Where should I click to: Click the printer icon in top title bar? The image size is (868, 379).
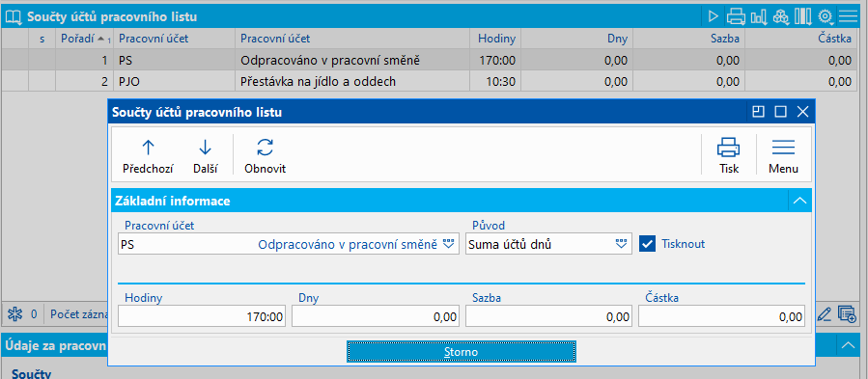point(736,16)
